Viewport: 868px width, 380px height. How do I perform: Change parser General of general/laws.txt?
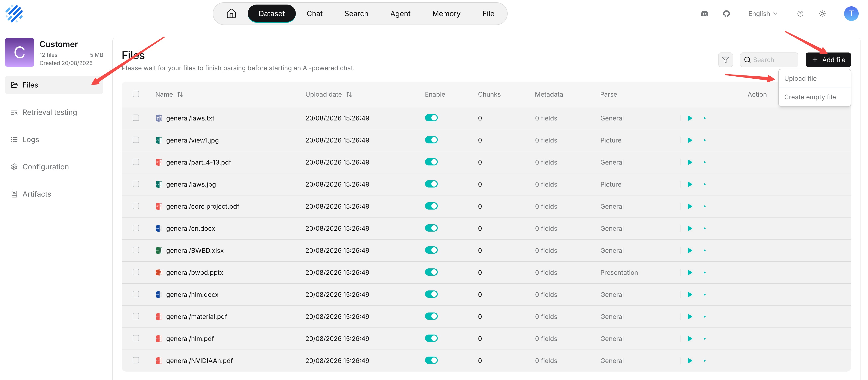[612, 118]
